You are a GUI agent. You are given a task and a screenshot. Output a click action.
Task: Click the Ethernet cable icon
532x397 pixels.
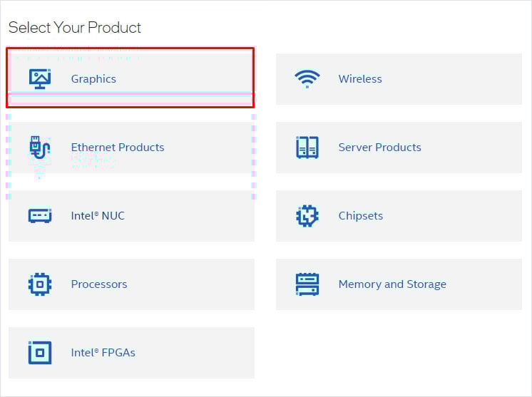[x=40, y=148]
